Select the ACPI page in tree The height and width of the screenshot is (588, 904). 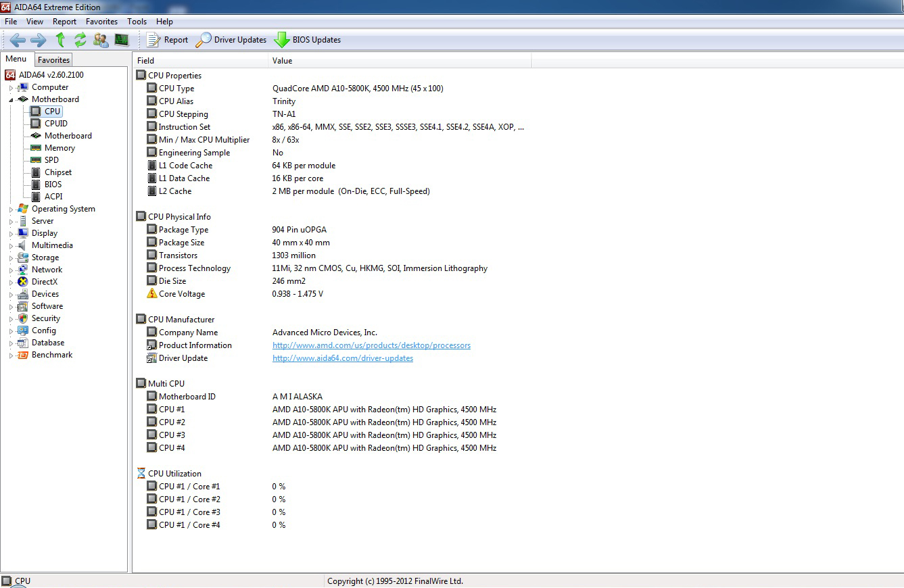pyautogui.click(x=47, y=197)
